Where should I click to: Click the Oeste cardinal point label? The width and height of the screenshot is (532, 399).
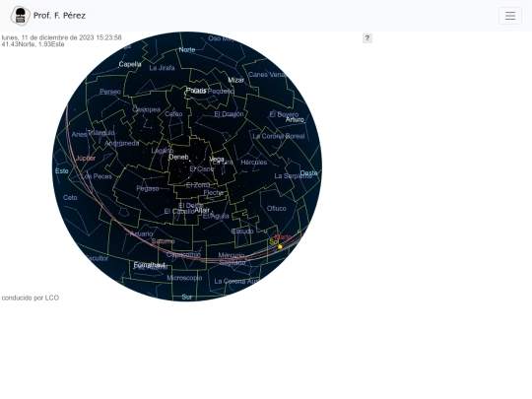pos(308,173)
